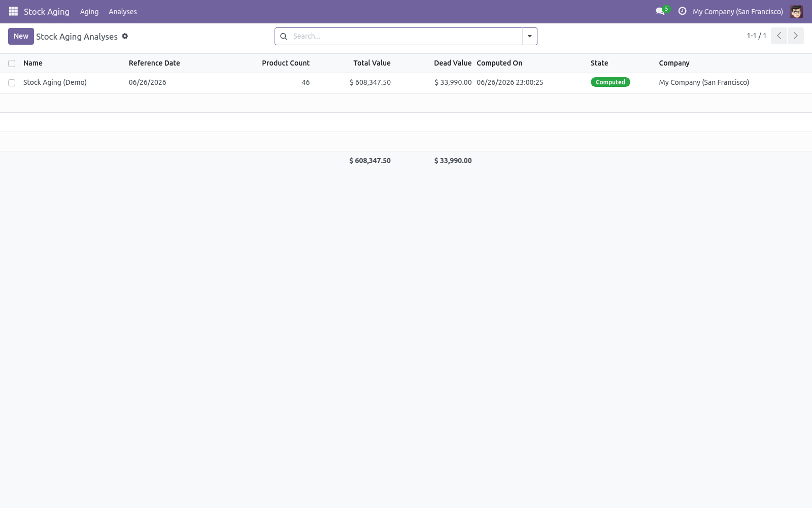This screenshot has height=508, width=812.
Task: Sort by the Computed On column header
Action: point(499,63)
